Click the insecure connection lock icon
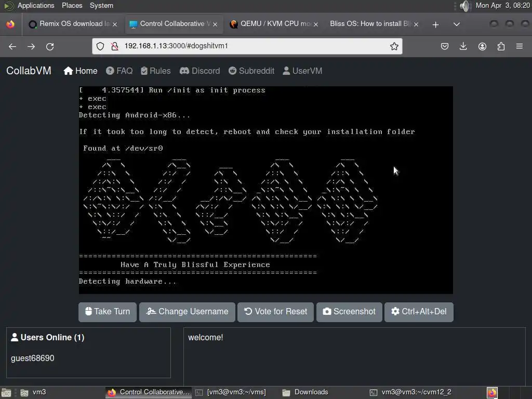Viewport: 532px width, 399px height. click(x=115, y=46)
